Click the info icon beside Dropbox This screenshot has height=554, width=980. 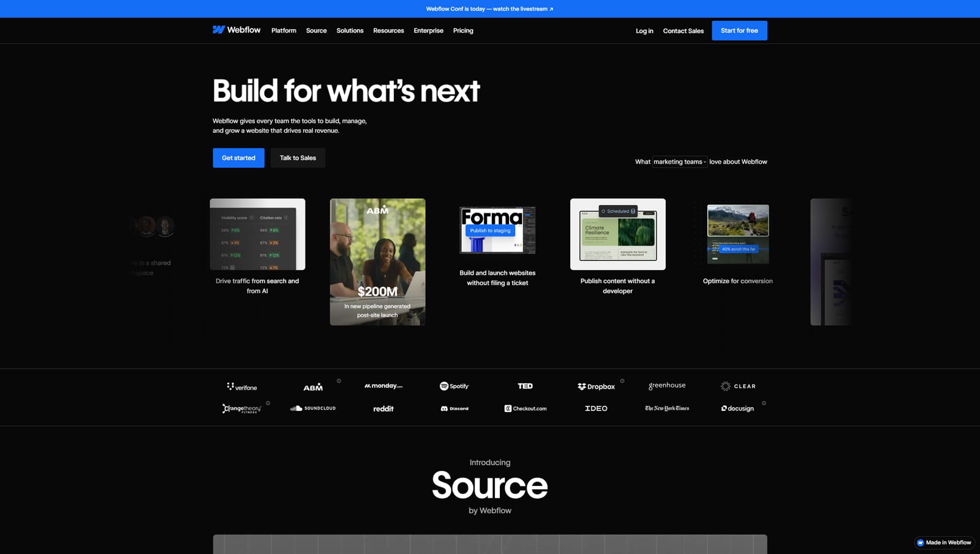tap(622, 381)
